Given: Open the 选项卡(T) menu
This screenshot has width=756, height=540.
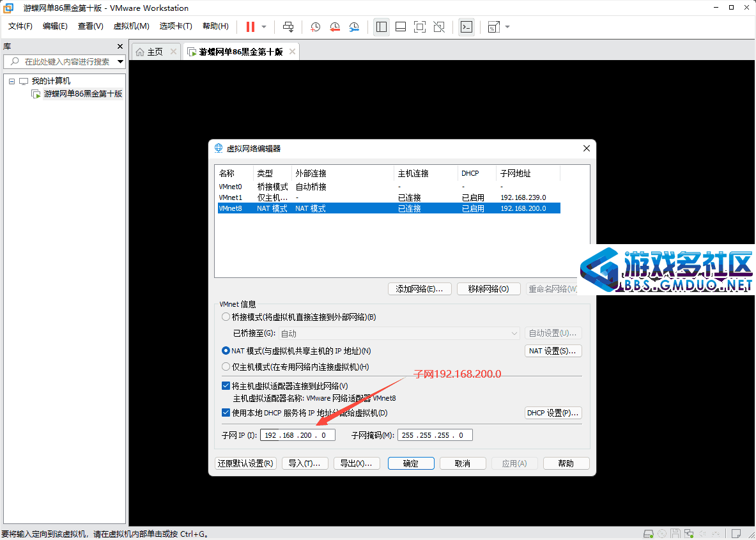Looking at the screenshot, I should [x=176, y=26].
